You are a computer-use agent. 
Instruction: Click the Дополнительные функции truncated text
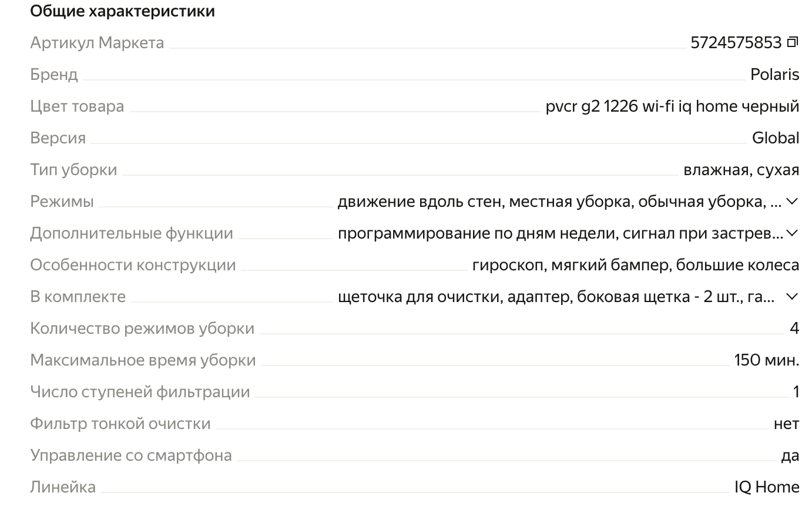[x=561, y=233]
